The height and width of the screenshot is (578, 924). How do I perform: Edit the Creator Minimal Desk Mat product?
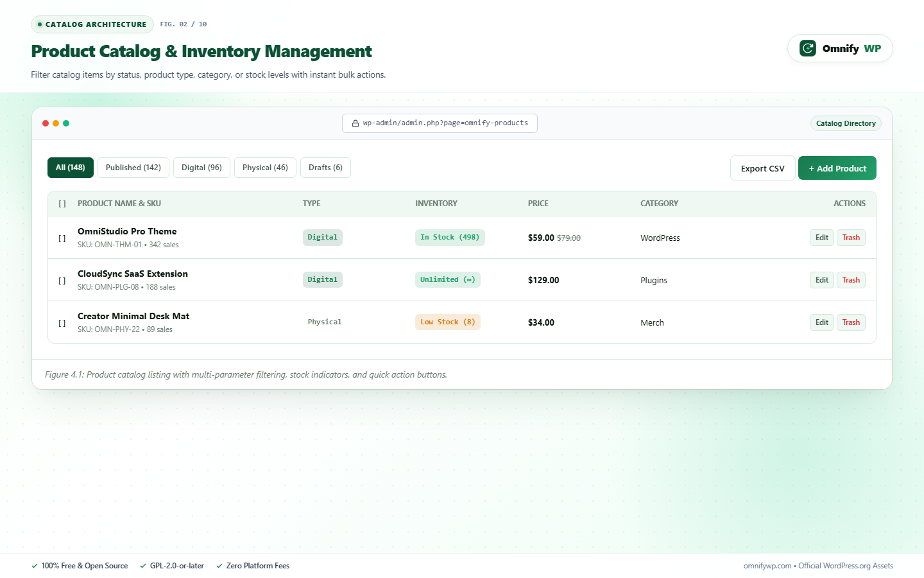822,322
